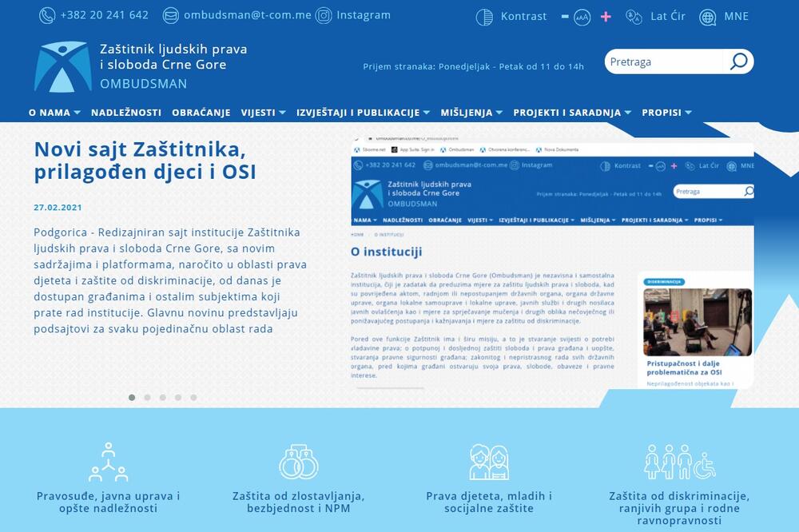Screen dimensions: 799x532
Task: Open email via the envelope icon
Action: tap(170, 14)
